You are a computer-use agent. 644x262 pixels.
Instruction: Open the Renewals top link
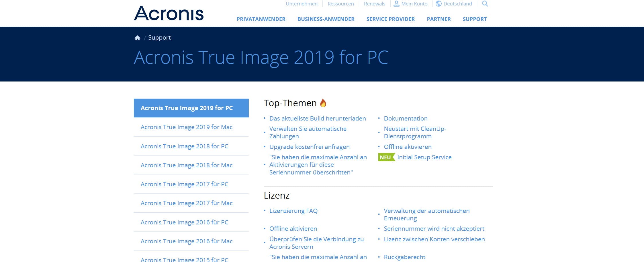(x=375, y=4)
